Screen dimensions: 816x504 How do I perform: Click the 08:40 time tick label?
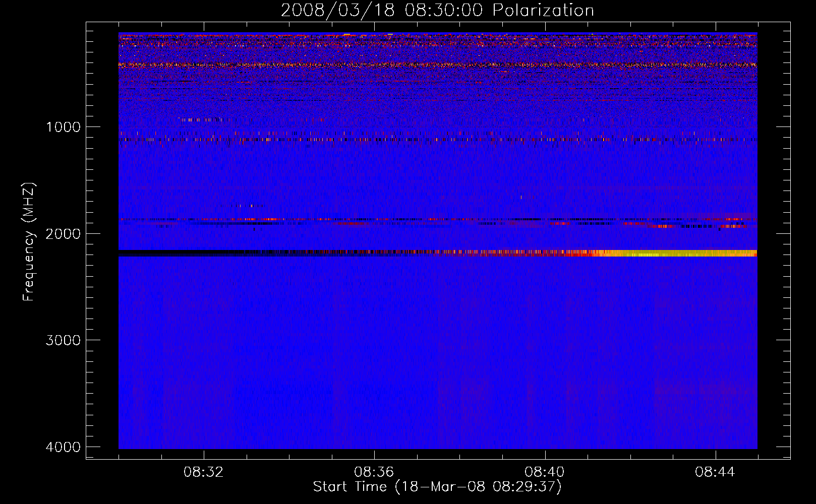point(545,472)
